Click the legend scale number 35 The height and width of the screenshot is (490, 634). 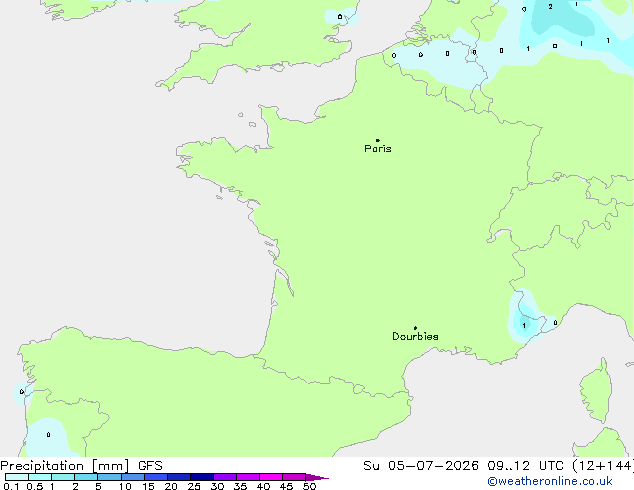click(240, 486)
